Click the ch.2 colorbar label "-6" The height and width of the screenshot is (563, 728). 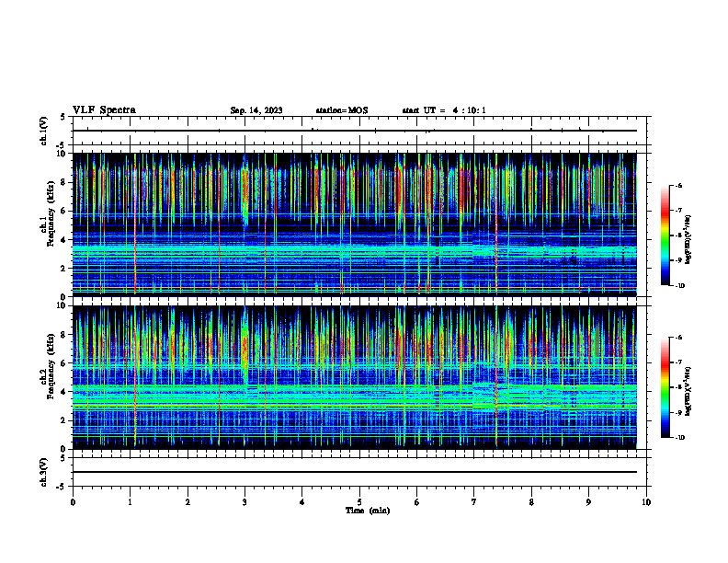678,338
